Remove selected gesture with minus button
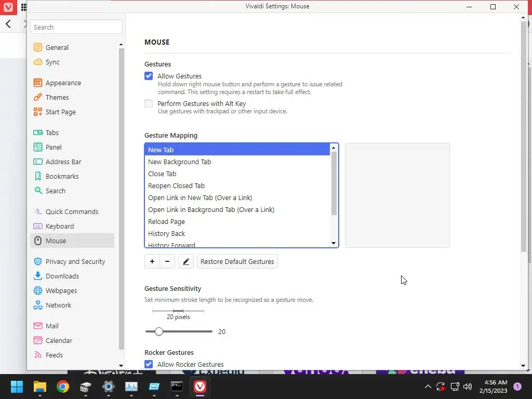 pos(167,262)
